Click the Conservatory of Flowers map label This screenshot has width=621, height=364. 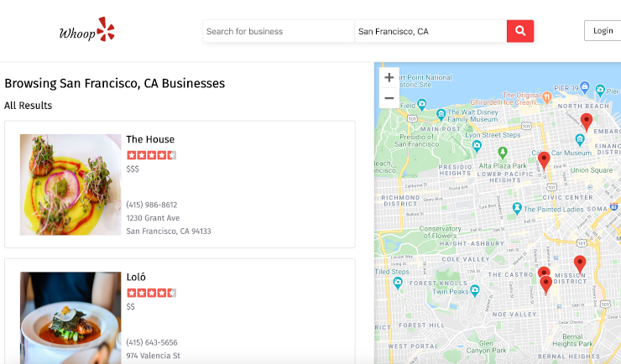[440, 232]
